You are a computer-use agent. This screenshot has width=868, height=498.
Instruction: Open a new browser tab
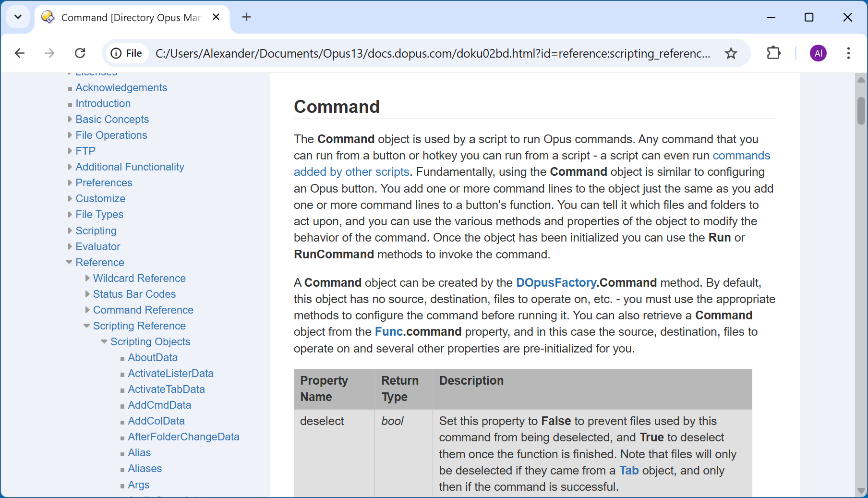pos(246,17)
